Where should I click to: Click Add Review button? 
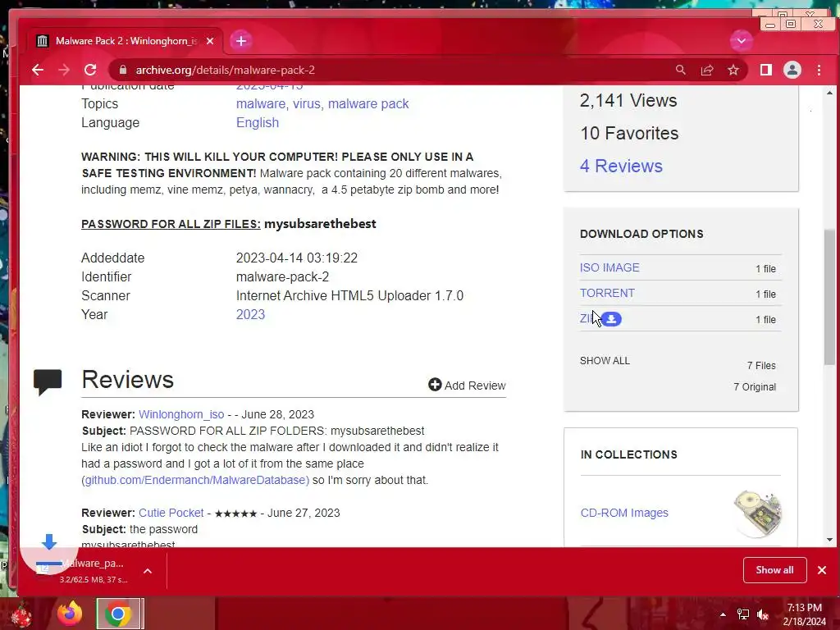(467, 386)
